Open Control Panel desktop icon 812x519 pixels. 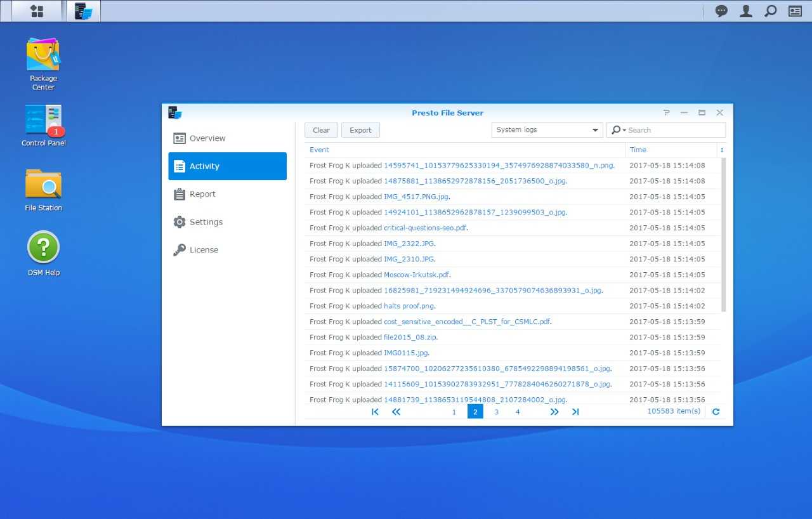[43, 126]
